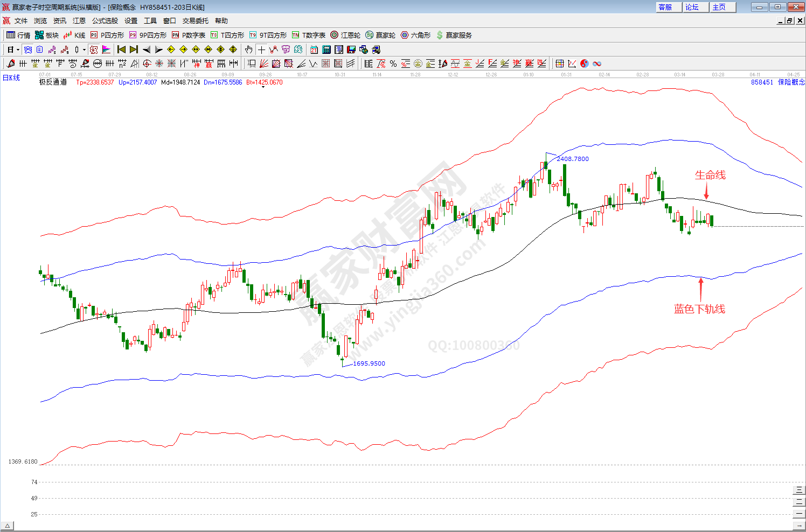This screenshot has height=532, width=806.
Task: Click the 六角形 hexagon tool icon
Action: tap(415, 35)
